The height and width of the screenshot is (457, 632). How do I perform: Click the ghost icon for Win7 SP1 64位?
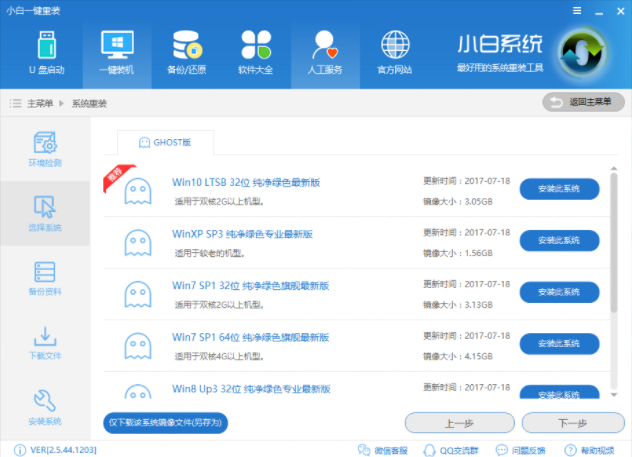[x=138, y=346]
